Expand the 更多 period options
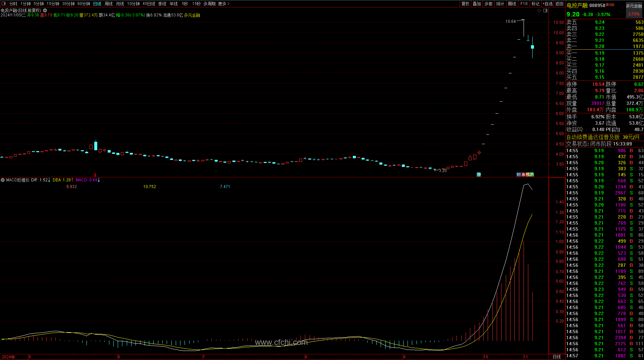Viewport: 644px width, 360px height. (224, 4)
